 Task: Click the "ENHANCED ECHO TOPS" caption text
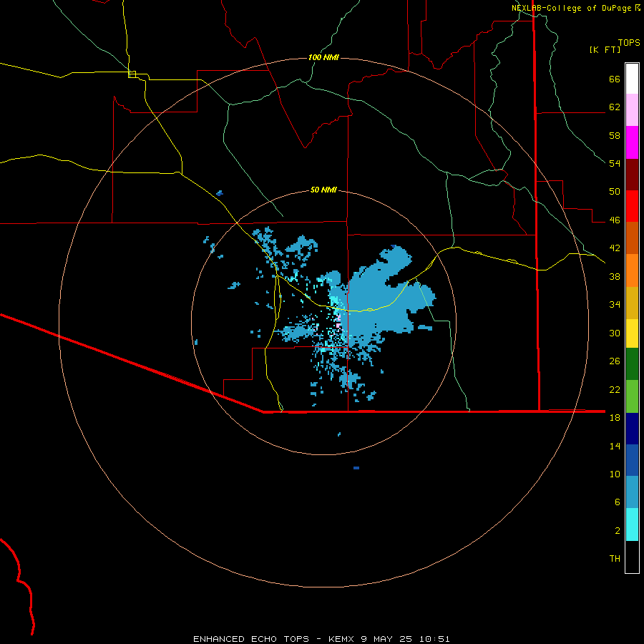click(x=251, y=639)
